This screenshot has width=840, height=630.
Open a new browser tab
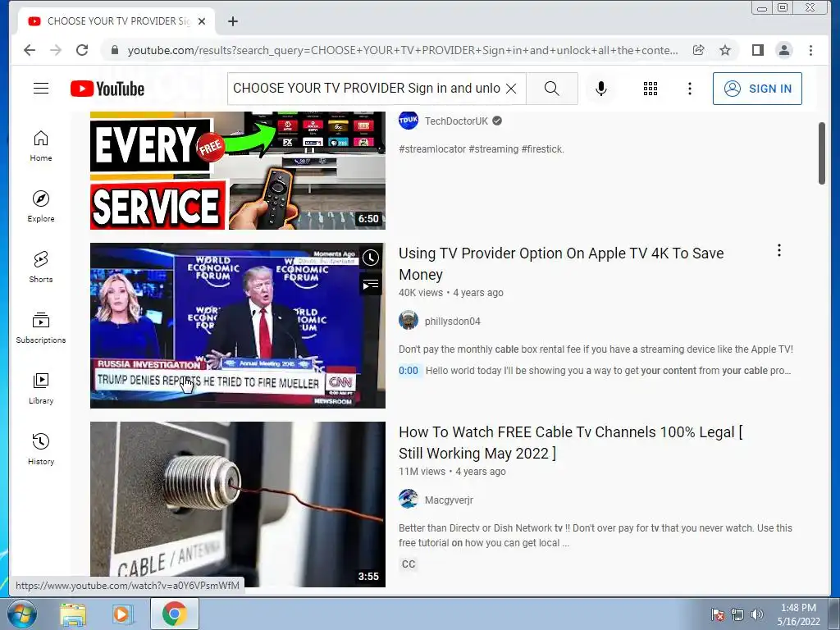pos(232,21)
